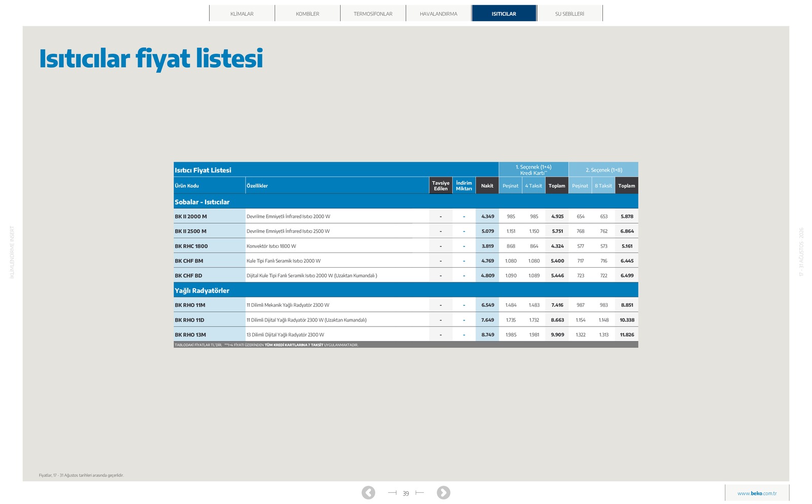Click total price 6.864
This screenshot has height=504, width=812.
(x=627, y=231)
